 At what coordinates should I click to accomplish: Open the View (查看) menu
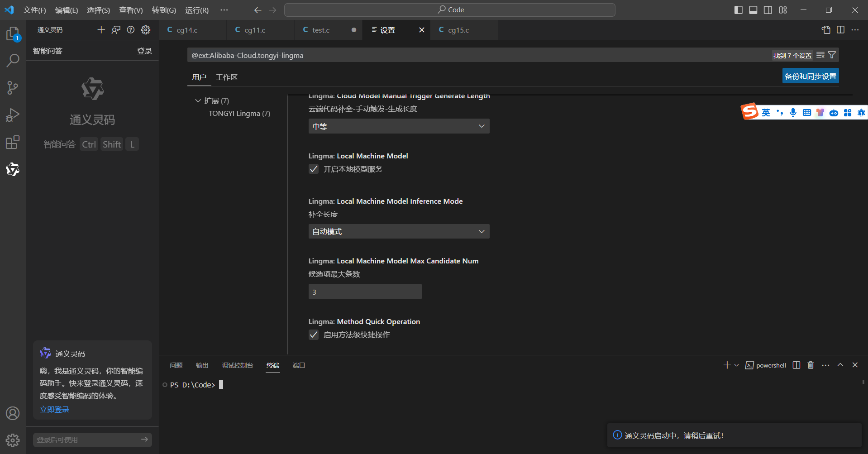131,10
